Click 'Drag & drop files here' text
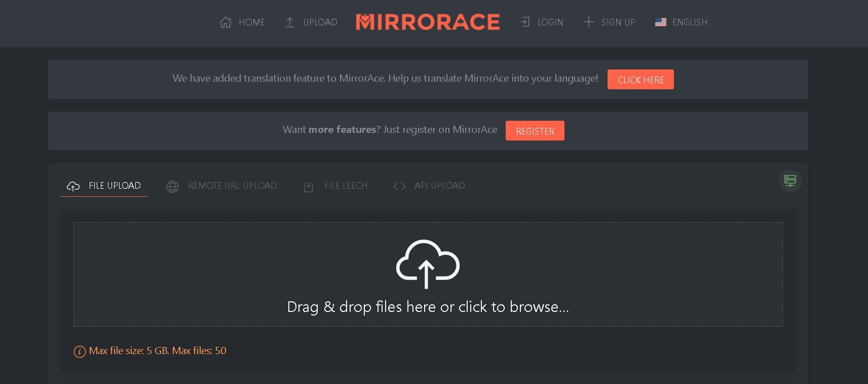 pyautogui.click(x=428, y=307)
